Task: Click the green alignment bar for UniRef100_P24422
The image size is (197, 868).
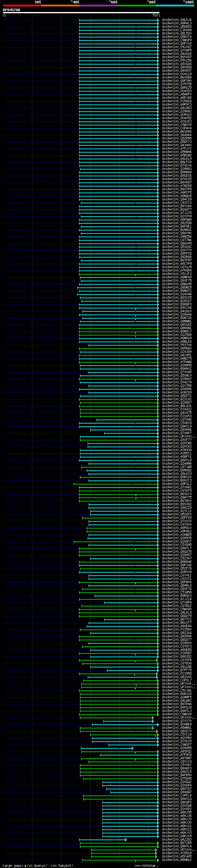Action: [119, 410]
